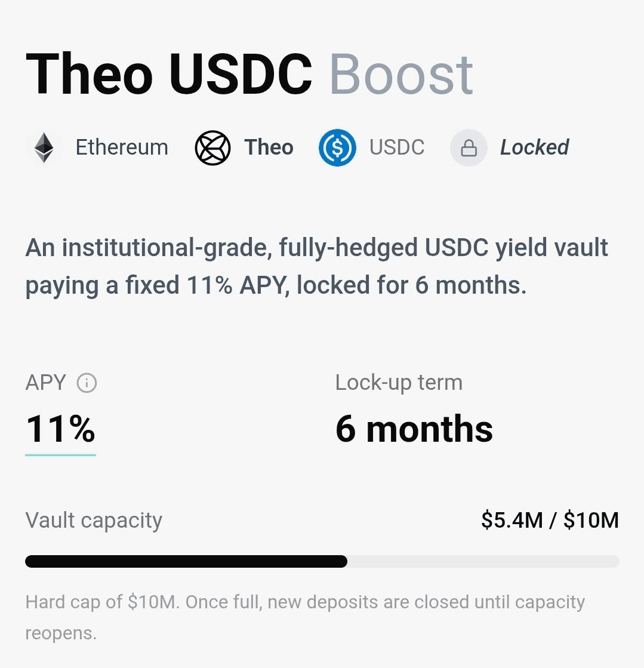Click the Theo USDC Boost title
This screenshot has width=644, height=668.
[x=249, y=73]
